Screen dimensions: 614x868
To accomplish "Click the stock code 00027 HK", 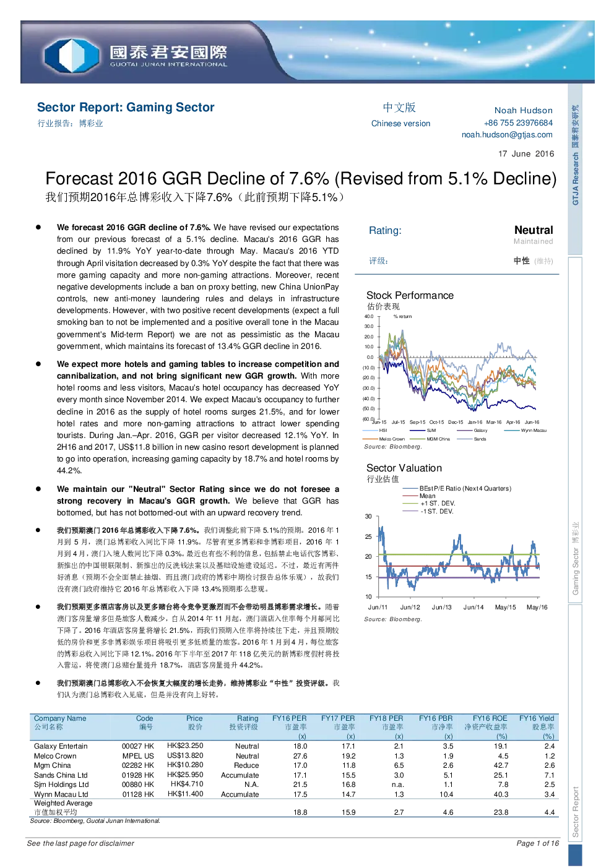I will [x=138, y=746].
